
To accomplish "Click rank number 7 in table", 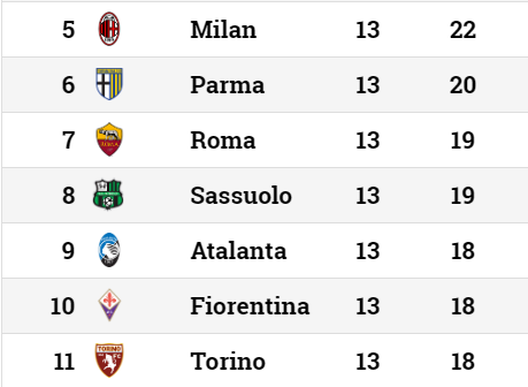I will click(68, 140).
